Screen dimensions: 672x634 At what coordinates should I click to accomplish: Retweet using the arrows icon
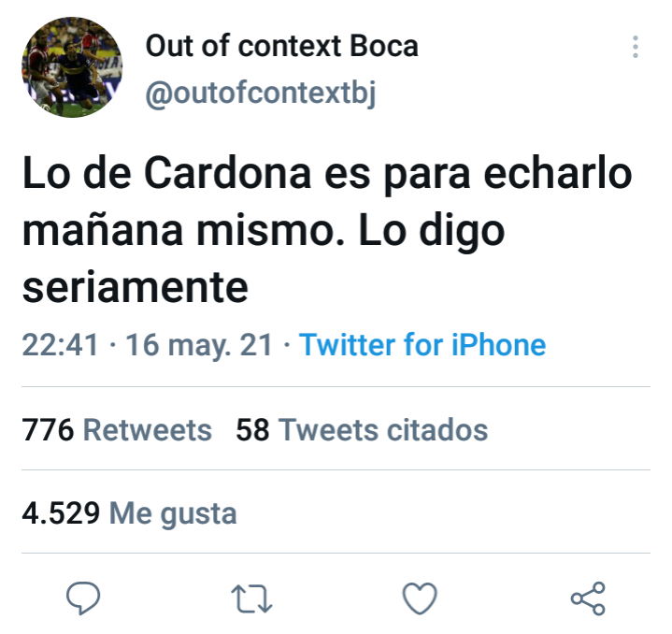pos(251,598)
